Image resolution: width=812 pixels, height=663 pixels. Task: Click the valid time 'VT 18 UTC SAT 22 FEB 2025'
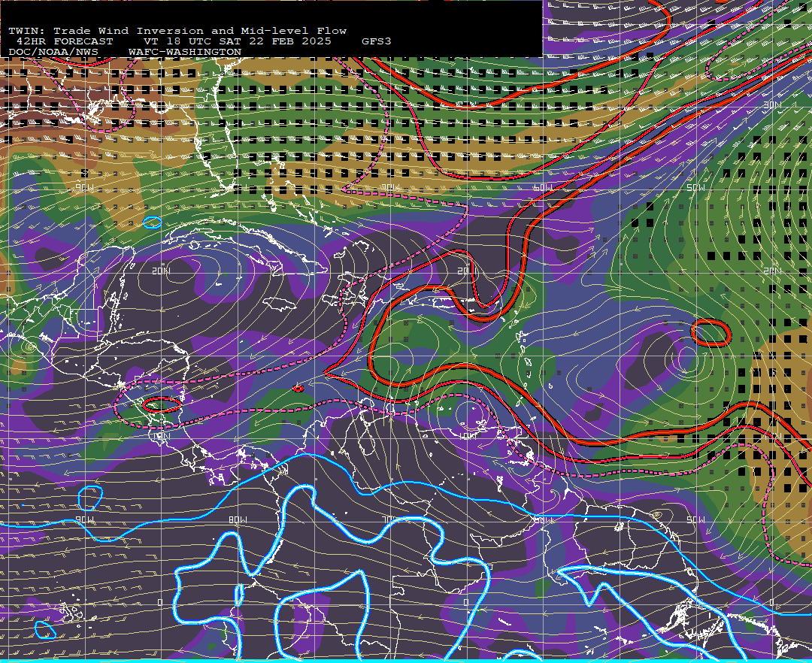coord(237,41)
